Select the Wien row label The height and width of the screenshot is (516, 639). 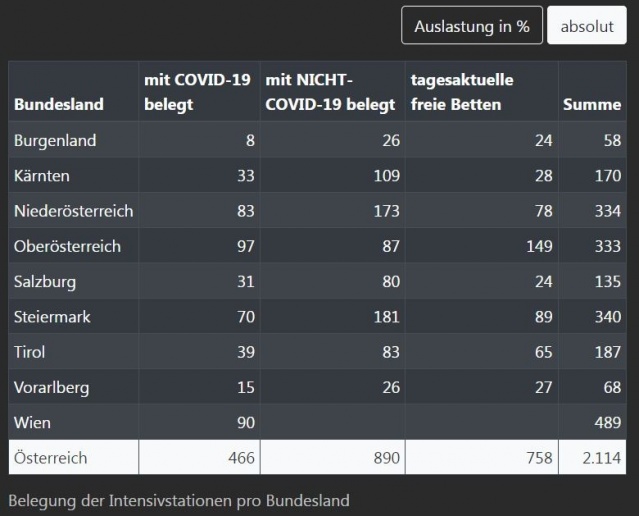(x=32, y=423)
